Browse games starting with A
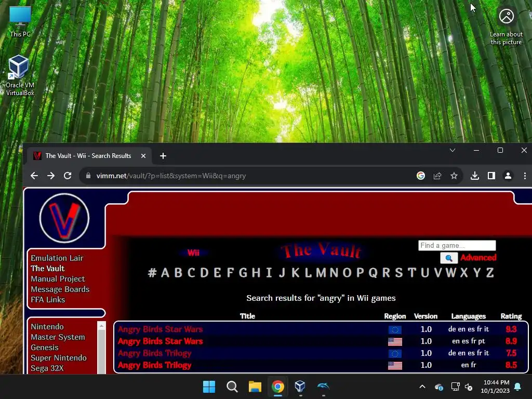The height and width of the screenshot is (399, 532). pos(165,272)
